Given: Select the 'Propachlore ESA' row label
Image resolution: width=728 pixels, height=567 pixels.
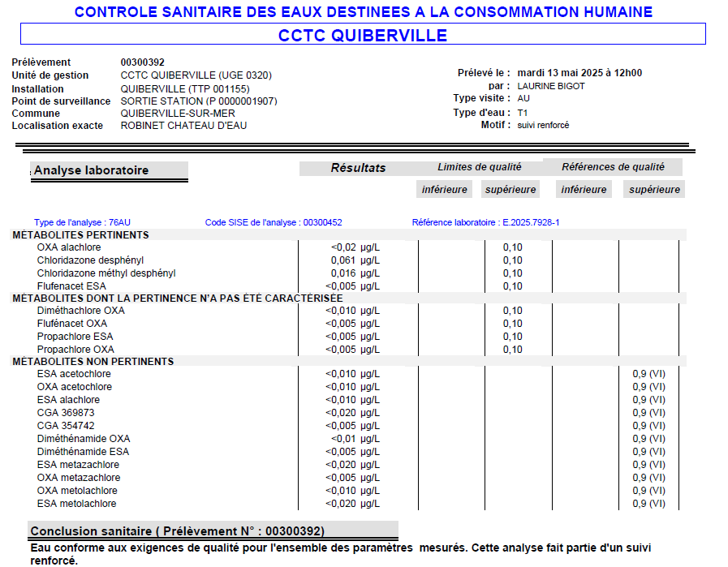Looking at the screenshot, I should pos(75,337).
